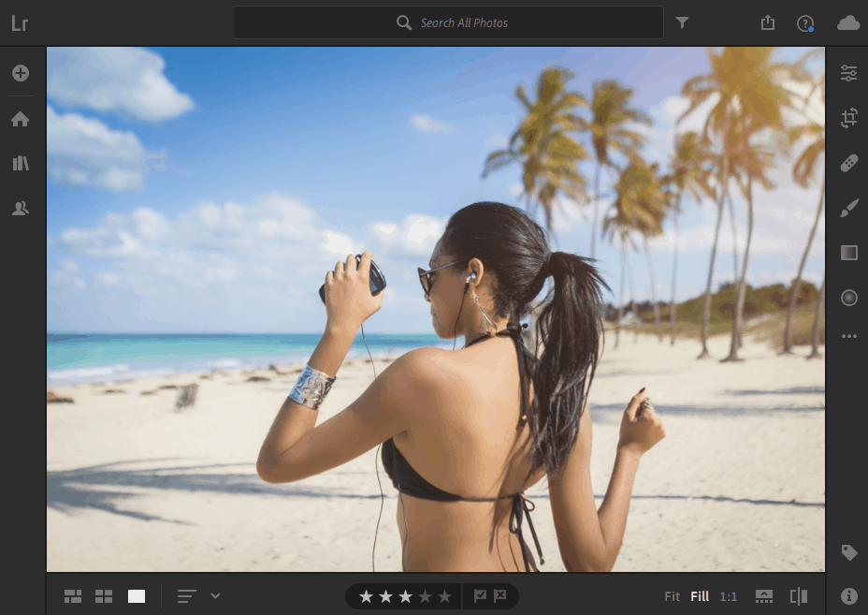Set rating to one star
Screen dimensions: 868x615
[366, 596]
